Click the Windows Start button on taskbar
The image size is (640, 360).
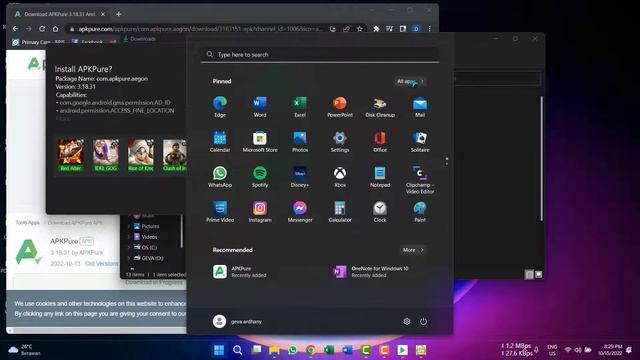tap(219, 350)
